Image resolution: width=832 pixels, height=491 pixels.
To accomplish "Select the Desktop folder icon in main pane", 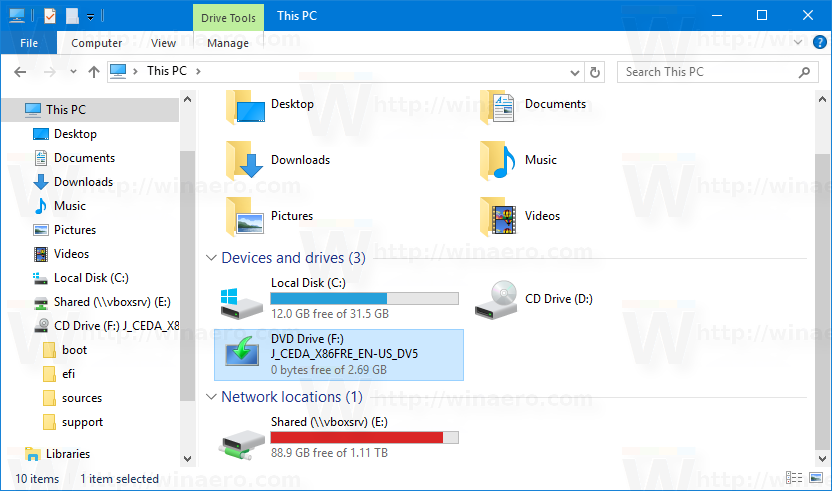I will [x=245, y=107].
